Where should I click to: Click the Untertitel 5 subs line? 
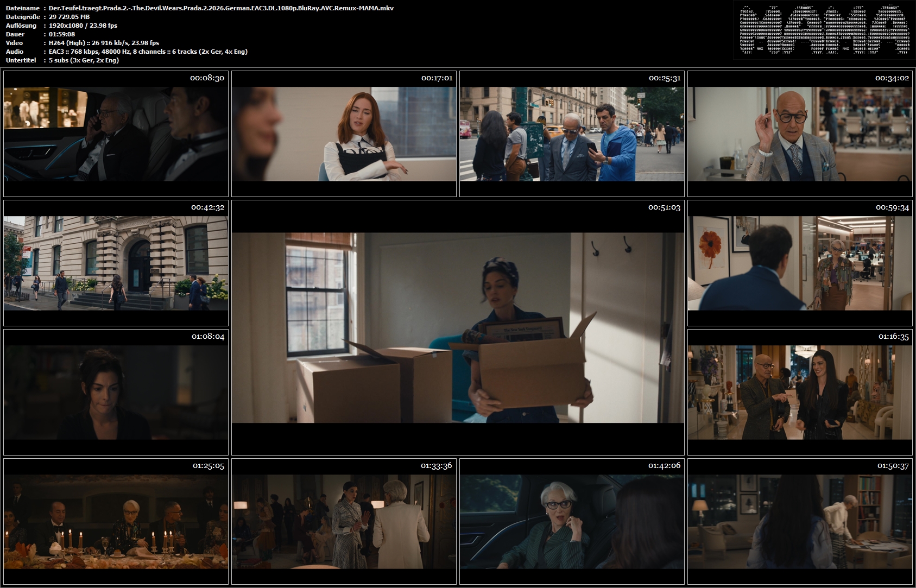pos(84,60)
